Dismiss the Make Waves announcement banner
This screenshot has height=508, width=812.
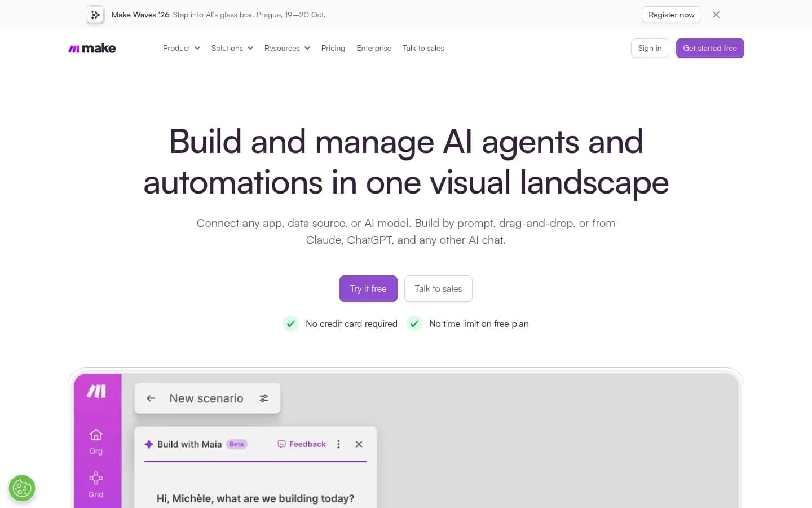point(716,15)
